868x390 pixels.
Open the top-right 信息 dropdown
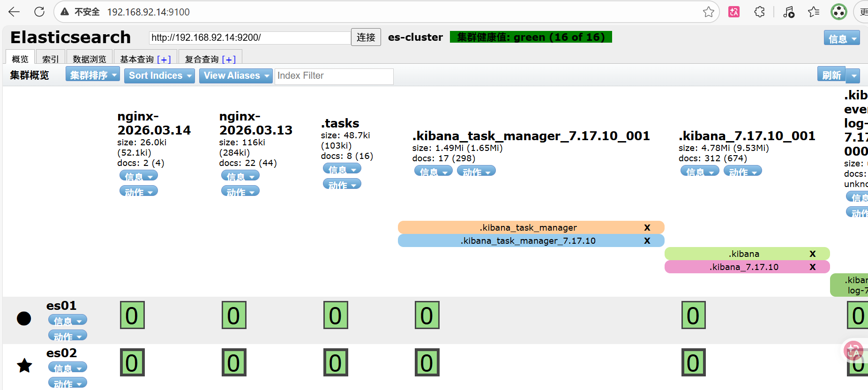tap(842, 38)
